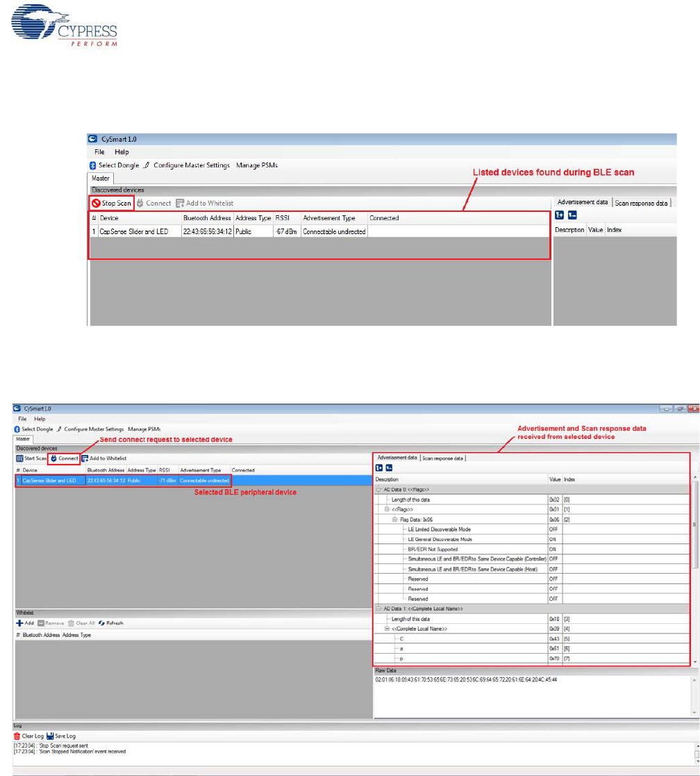The width and height of the screenshot is (700, 776).
Task: Collapse the <<Flags>> child node
Action: pos(387,509)
